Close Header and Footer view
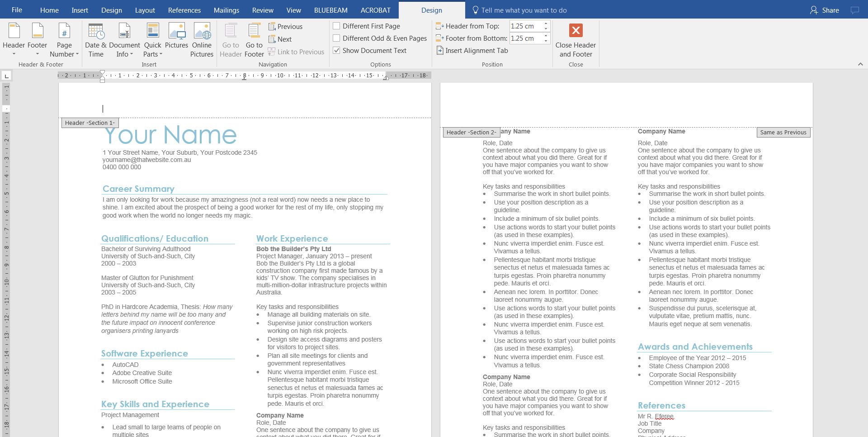This screenshot has width=868, height=437. click(576, 40)
